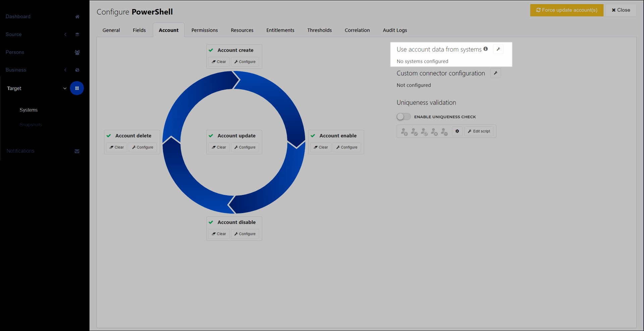
Task: Configure the Account enable action
Action: [x=347, y=147]
